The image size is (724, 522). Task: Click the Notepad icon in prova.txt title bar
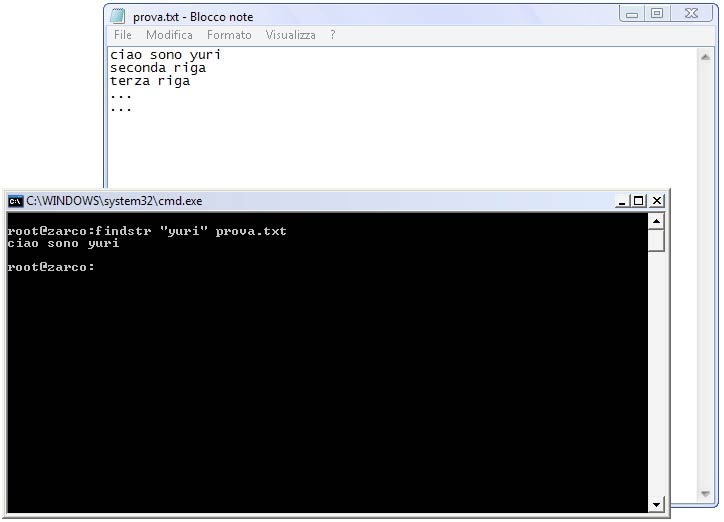(118, 16)
